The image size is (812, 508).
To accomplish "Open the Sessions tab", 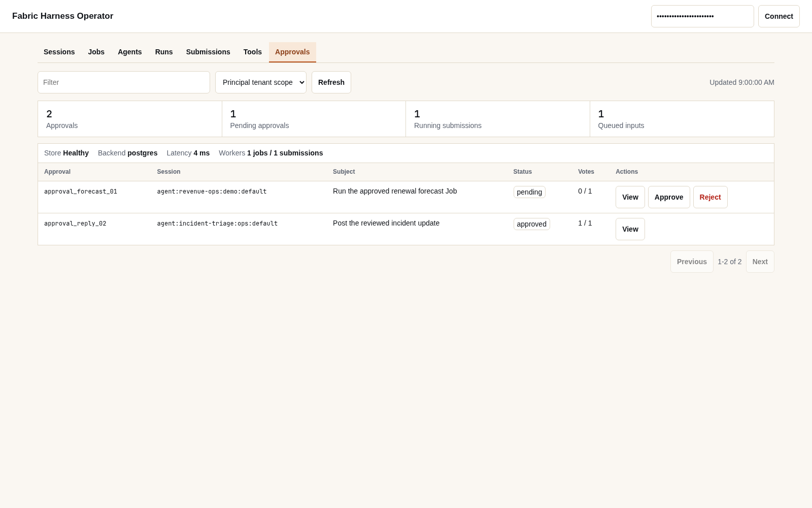I will pos(59,52).
